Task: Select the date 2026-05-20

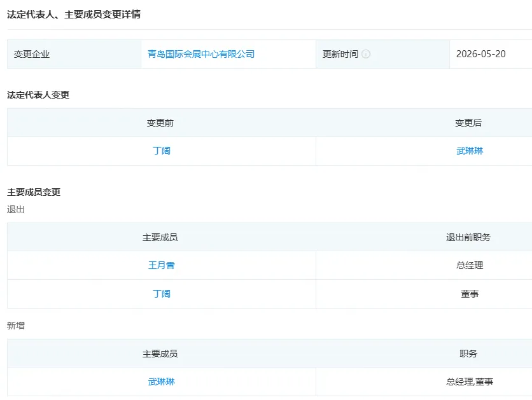Action: pos(480,54)
